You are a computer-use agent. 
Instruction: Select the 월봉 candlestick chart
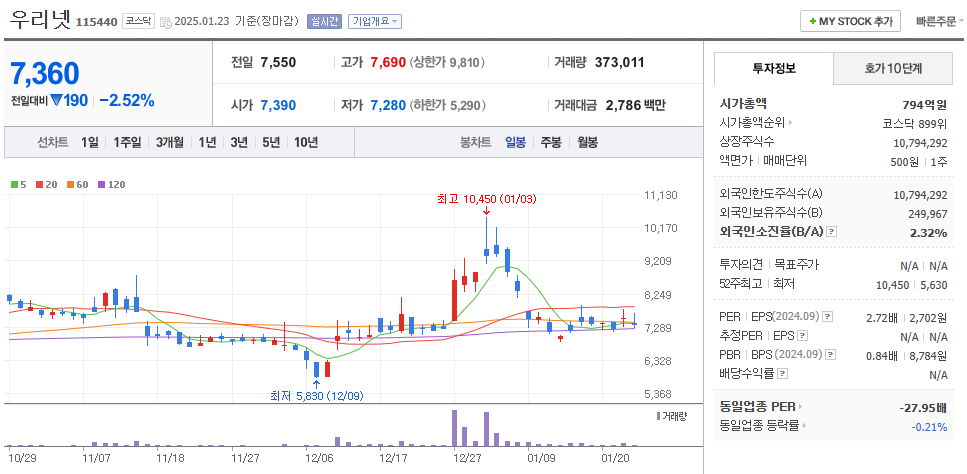coord(588,142)
